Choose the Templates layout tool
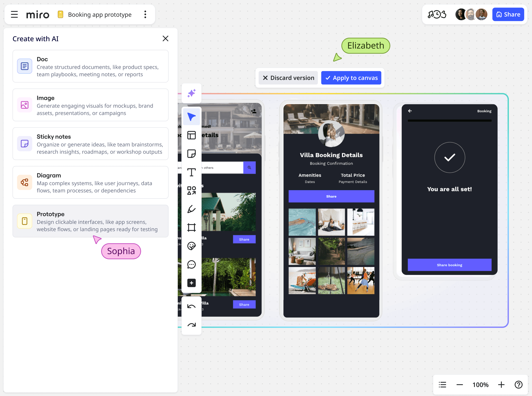The height and width of the screenshot is (396, 532). [x=191, y=135]
